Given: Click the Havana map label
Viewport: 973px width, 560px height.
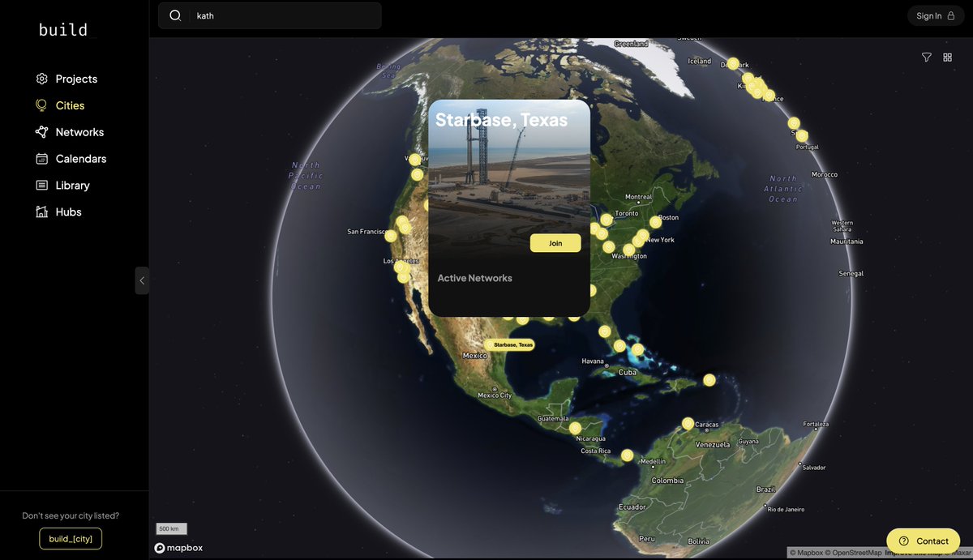Looking at the screenshot, I should tap(593, 361).
